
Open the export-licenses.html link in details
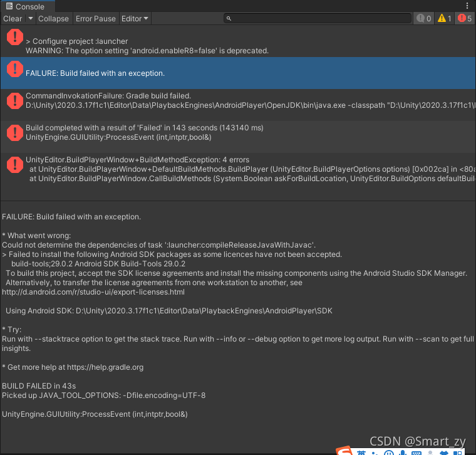pyautogui.click(x=93, y=292)
